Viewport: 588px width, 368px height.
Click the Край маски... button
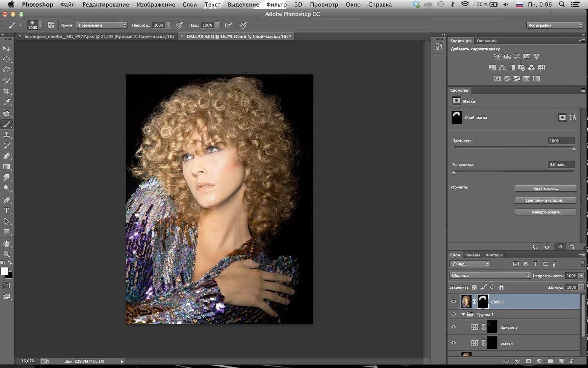tap(546, 188)
